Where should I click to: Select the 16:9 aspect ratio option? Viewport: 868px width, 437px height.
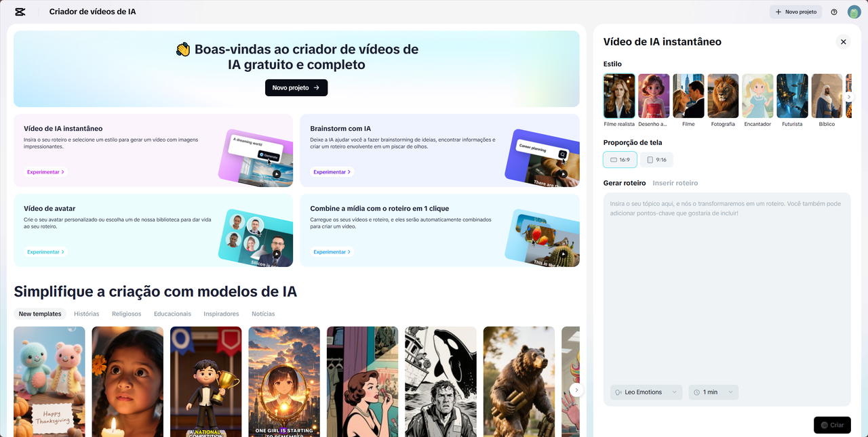619,159
